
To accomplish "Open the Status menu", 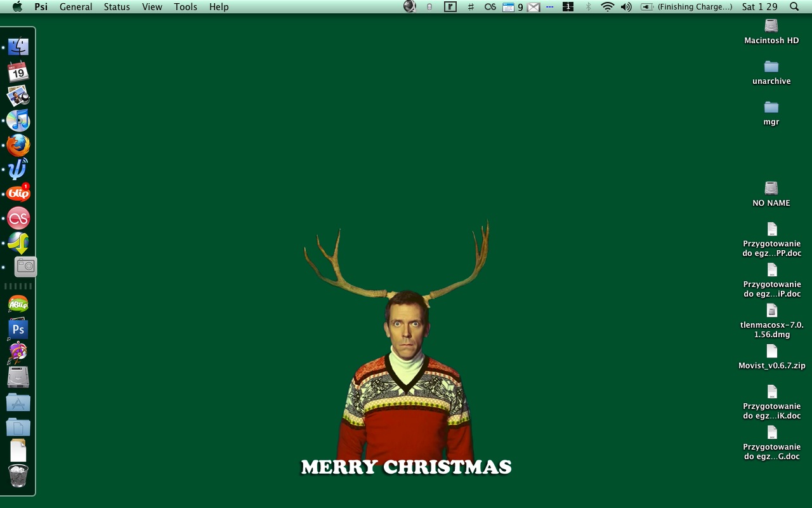I will coord(117,7).
